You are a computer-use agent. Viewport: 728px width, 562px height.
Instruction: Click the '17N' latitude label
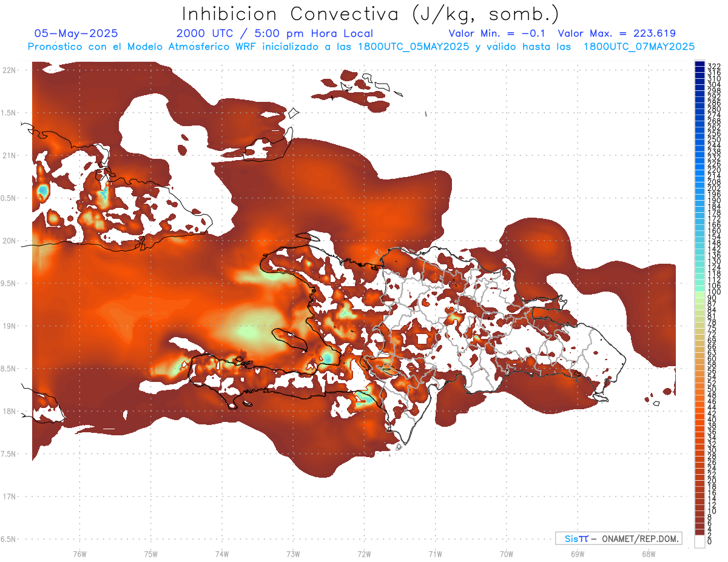pyautogui.click(x=9, y=497)
